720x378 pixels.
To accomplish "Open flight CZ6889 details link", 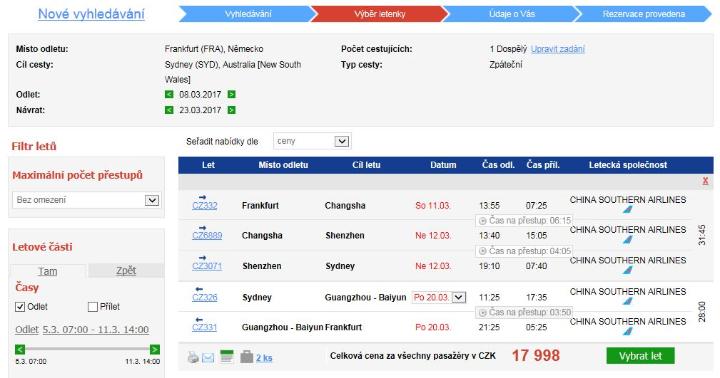I will tap(207, 235).
